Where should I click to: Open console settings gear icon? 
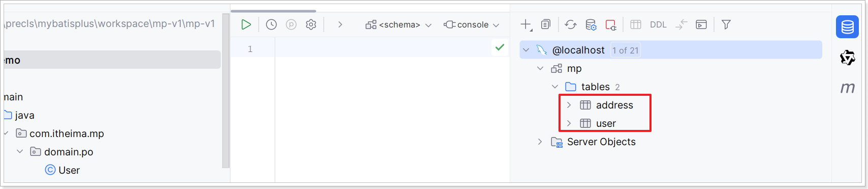[311, 24]
